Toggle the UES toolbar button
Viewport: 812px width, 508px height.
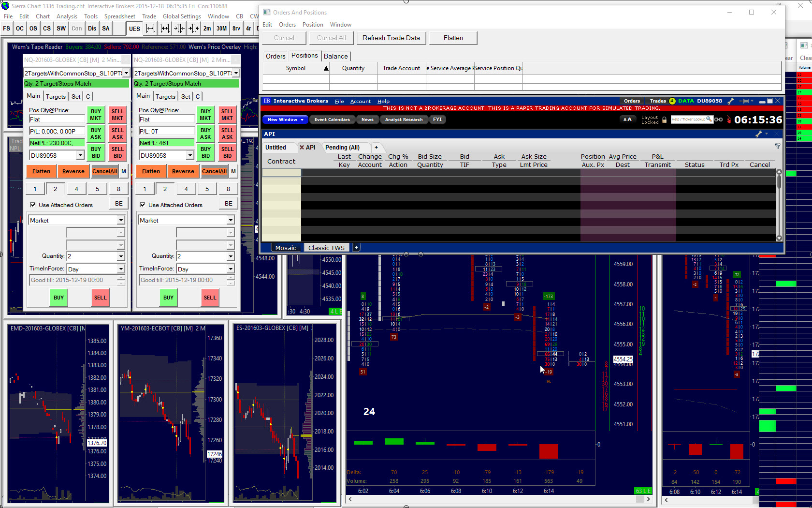pyautogui.click(x=135, y=29)
